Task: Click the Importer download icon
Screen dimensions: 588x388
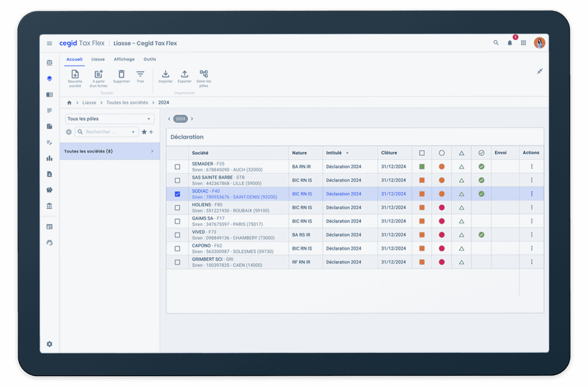Action: click(x=165, y=74)
